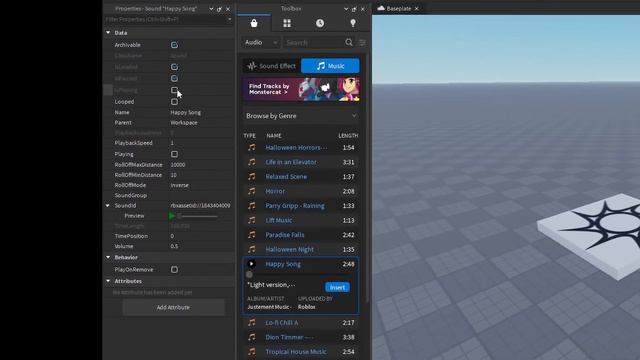Viewport: 640px width, 360px height.
Task: Enable the Playing checkbox
Action: [x=174, y=154]
